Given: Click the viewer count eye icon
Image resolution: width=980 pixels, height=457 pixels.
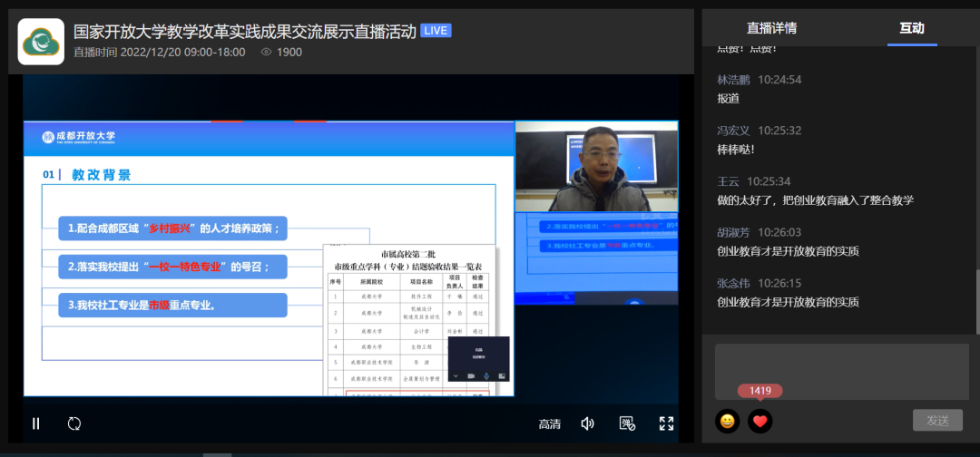Looking at the screenshot, I should click(267, 53).
